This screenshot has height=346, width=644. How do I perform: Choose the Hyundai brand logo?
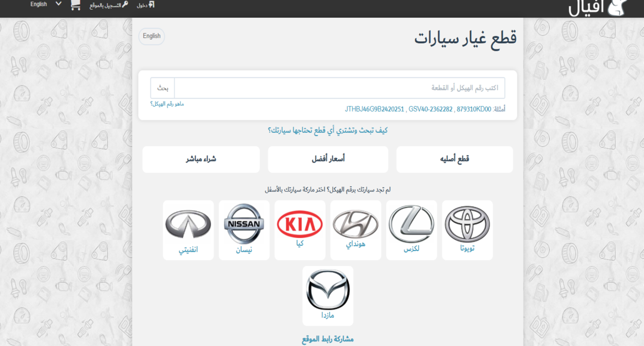(355, 224)
